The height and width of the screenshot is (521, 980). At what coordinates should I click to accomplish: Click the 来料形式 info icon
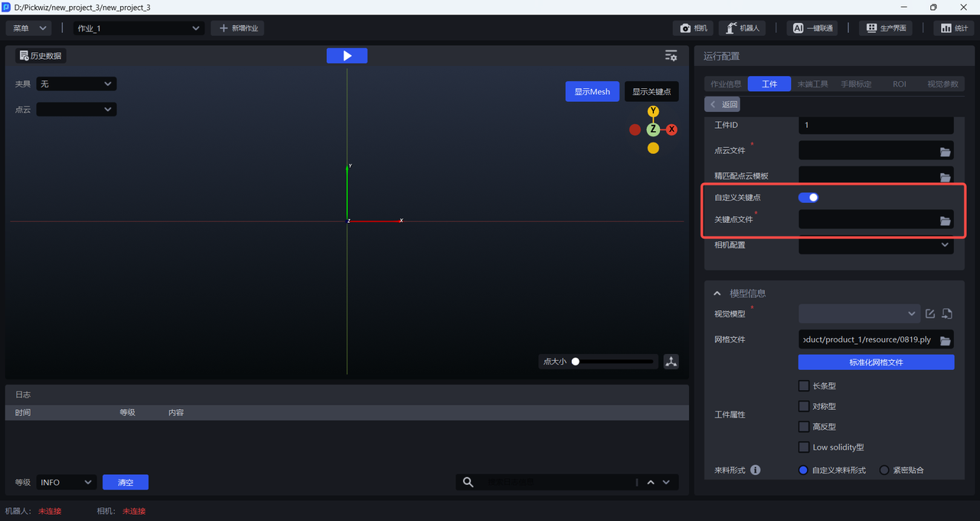click(756, 470)
